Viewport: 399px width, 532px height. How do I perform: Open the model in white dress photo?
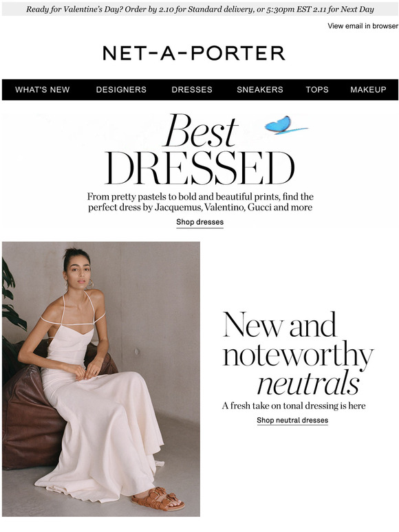click(x=101, y=379)
